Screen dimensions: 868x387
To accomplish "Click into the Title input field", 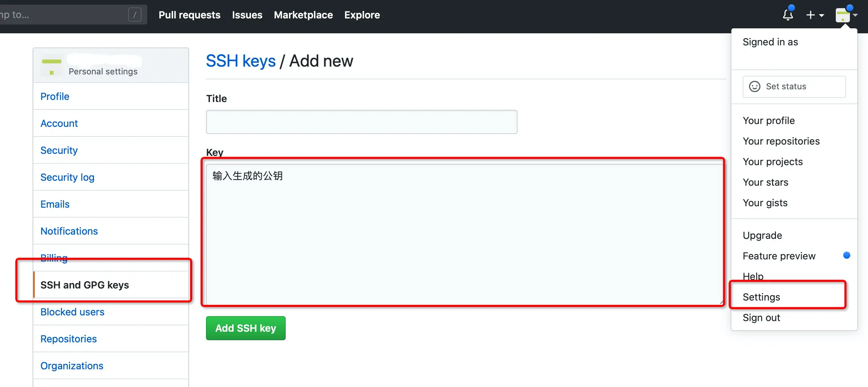I will 361,122.
